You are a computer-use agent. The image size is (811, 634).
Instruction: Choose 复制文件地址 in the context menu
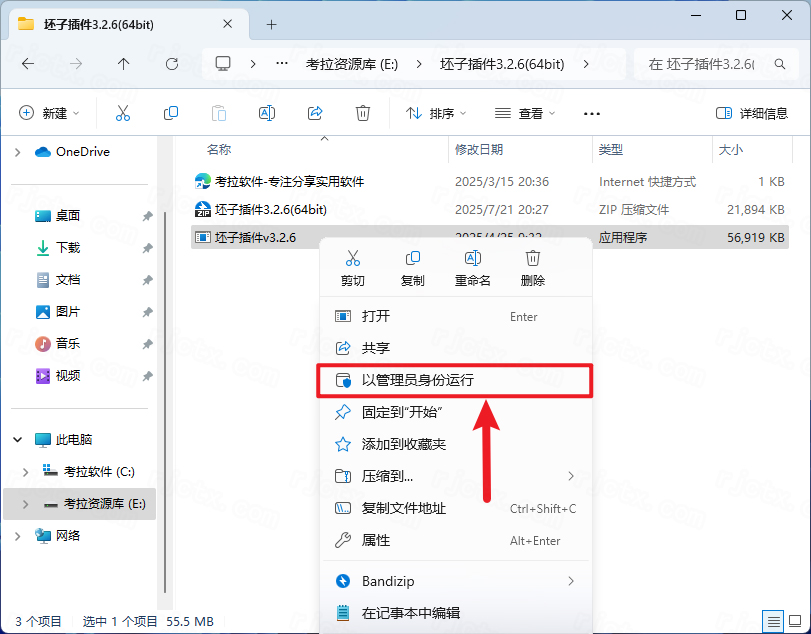(x=456, y=508)
